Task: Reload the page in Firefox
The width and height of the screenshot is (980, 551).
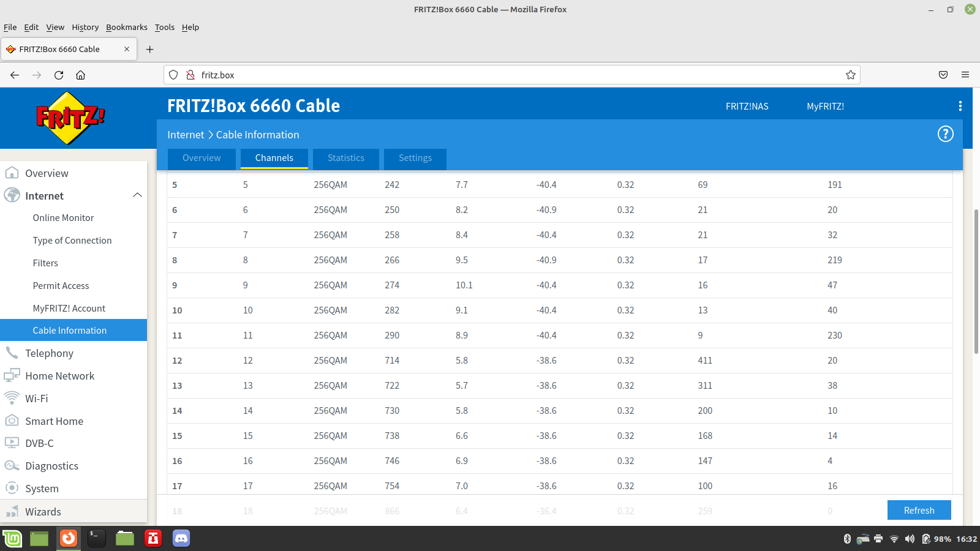Action: coord(59,75)
